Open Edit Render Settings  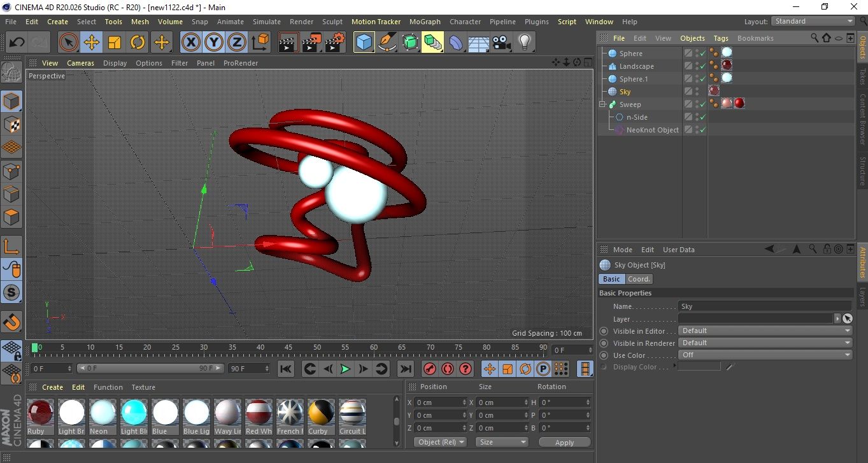pyautogui.click(x=335, y=43)
